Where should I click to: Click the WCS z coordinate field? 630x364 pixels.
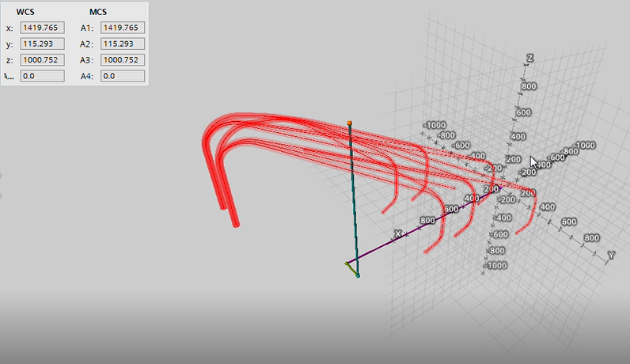[42, 60]
